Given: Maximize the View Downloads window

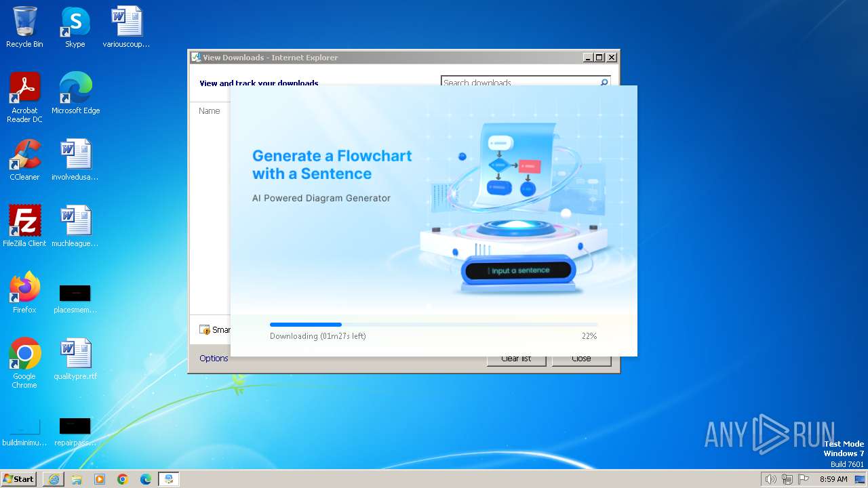Looking at the screenshot, I should [x=599, y=58].
